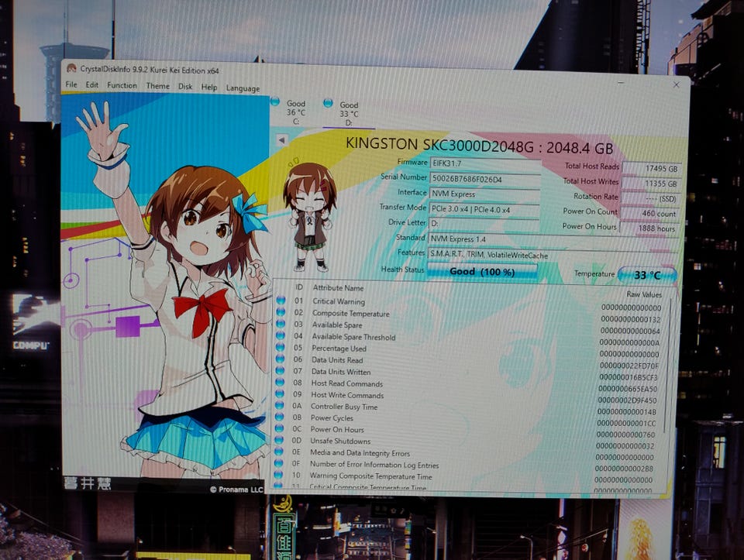
Task: Click the Interface field NVM Express
Action: pyautogui.click(x=484, y=194)
